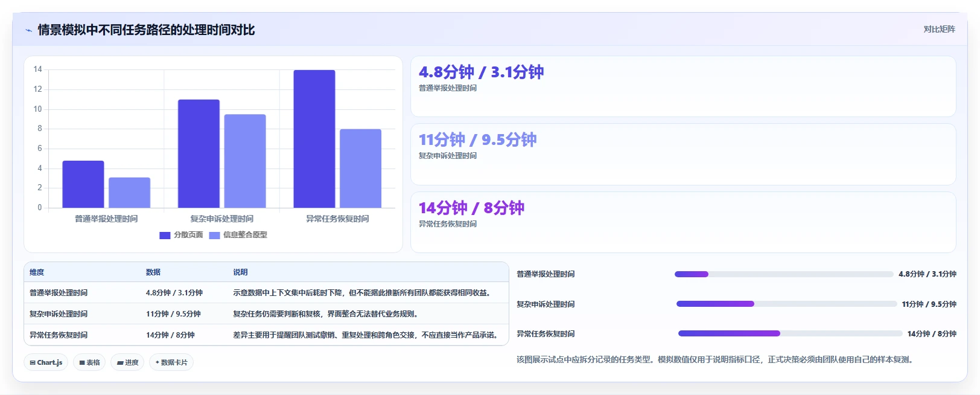Click the chart x-axis label 异常任务恢复时间

(337, 219)
